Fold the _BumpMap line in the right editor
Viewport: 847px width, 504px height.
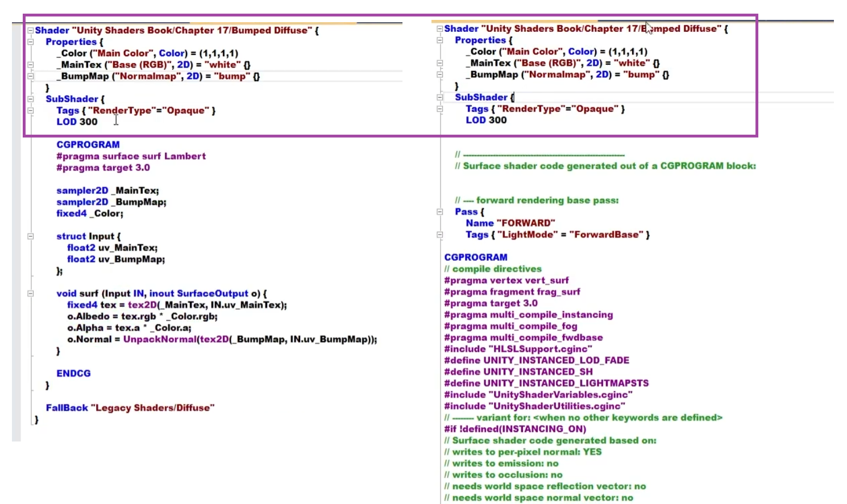click(x=439, y=74)
